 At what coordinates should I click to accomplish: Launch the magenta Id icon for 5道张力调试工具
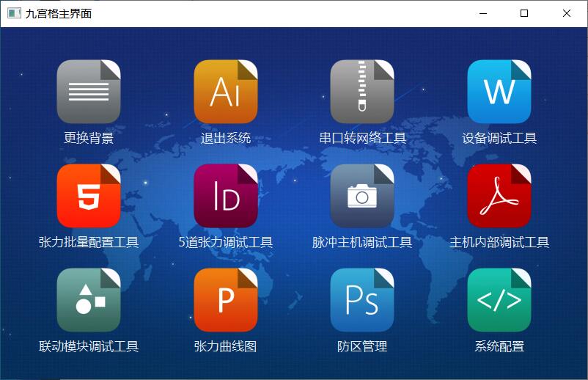tap(225, 196)
